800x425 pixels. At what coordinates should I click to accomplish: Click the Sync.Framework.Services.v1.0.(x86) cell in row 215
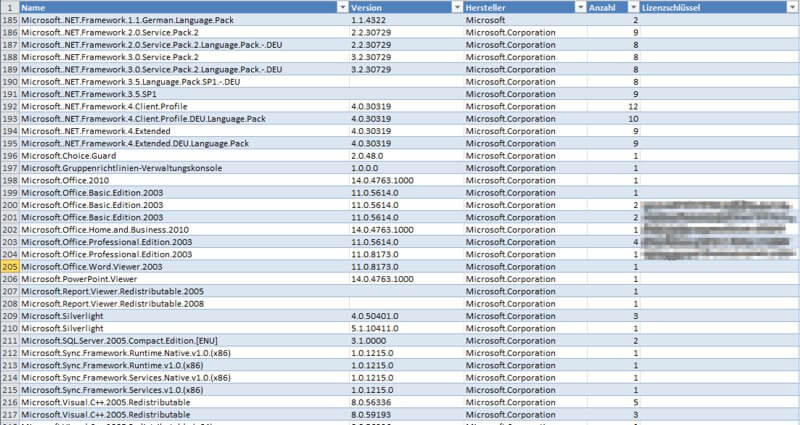184,390
